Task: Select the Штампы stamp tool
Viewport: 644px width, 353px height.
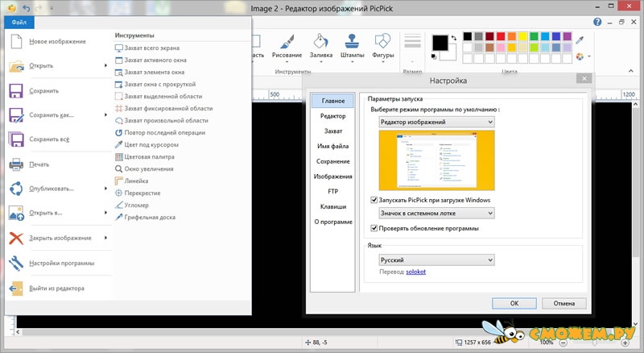Action: 352,48
